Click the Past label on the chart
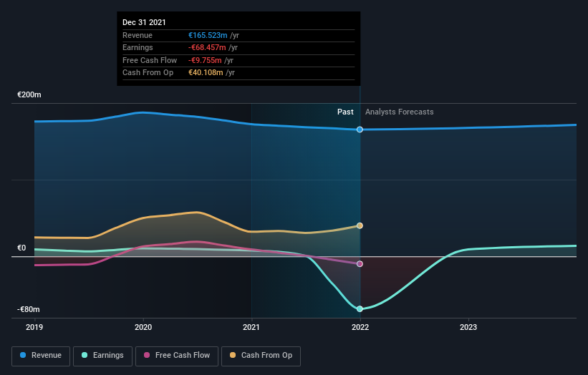588x375 pixels. click(345, 112)
